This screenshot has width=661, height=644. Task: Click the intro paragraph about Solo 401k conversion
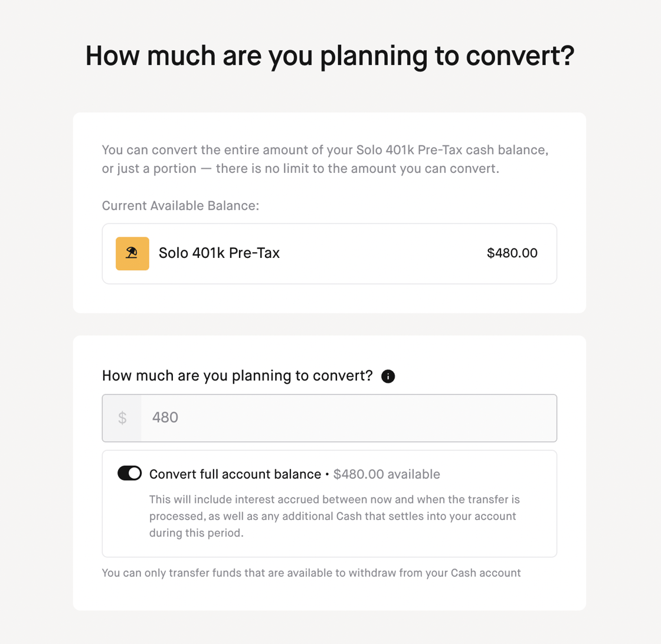pos(325,159)
